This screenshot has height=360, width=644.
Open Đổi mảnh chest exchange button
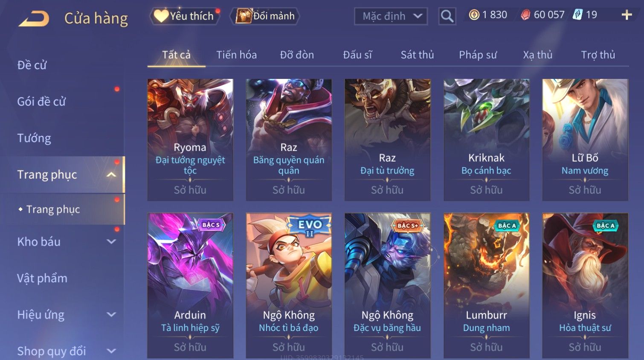(265, 16)
